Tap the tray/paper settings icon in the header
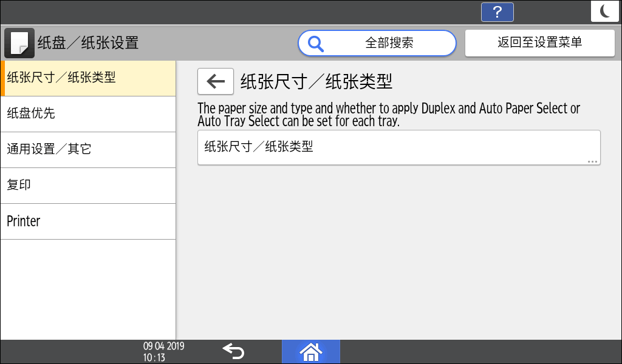The height and width of the screenshot is (364, 622). [x=20, y=42]
